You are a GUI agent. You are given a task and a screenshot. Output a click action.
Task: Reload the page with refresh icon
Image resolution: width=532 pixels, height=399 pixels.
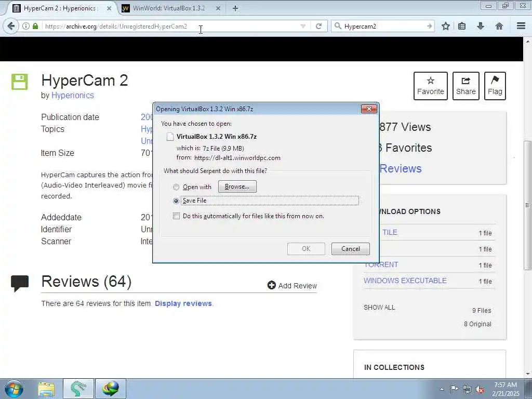[x=318, y=26]
